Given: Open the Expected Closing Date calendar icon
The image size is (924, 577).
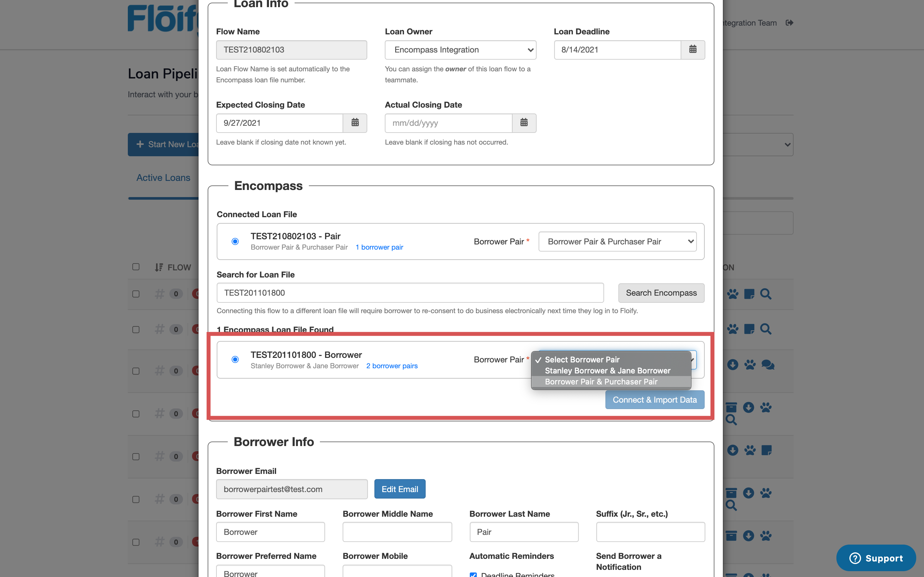Looking at the screenshot, I should tap(355, 123).
